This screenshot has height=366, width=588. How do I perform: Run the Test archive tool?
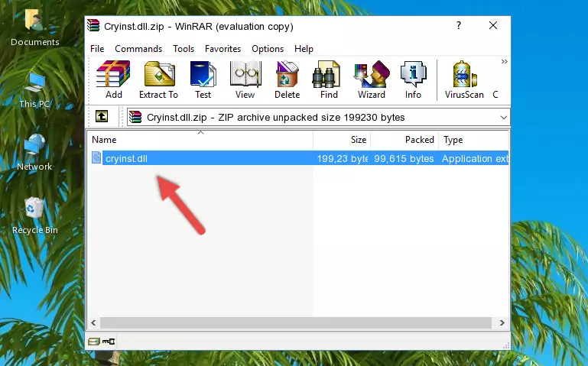[203, 79]
